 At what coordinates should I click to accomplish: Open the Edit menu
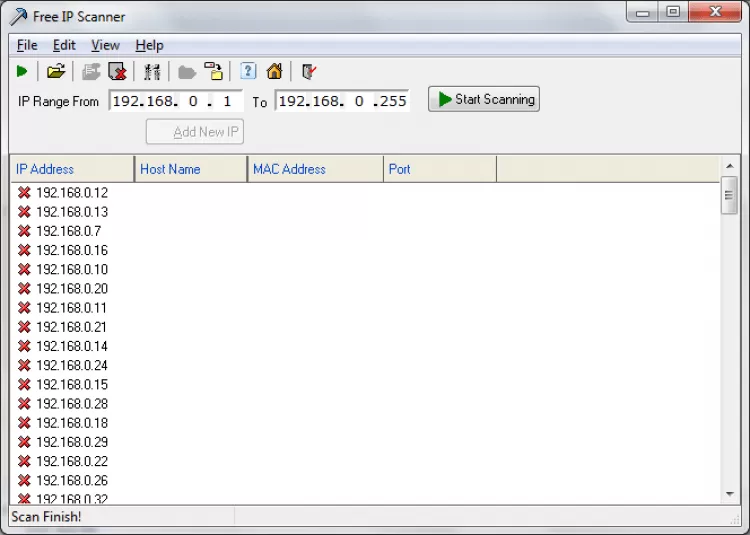click(x=64, y=45)
